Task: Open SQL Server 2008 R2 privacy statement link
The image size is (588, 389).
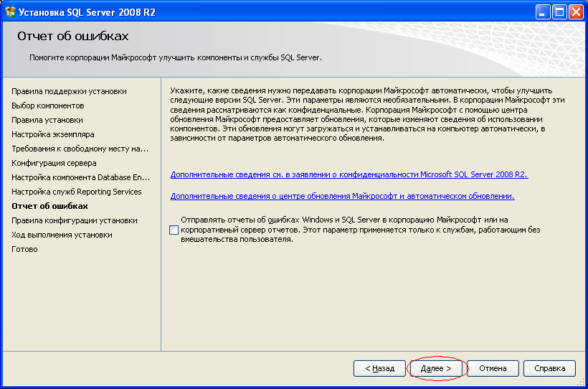Action: coord(349,174)
